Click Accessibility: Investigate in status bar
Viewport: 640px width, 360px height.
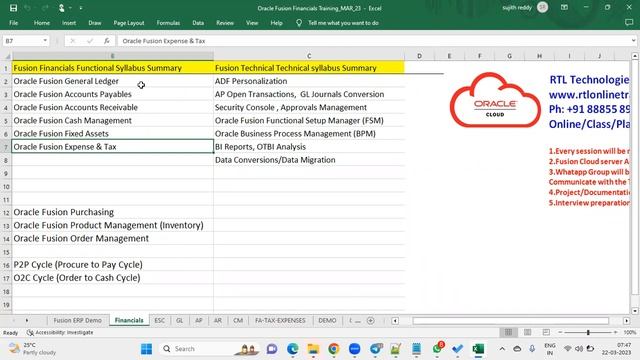click(60, 333)
